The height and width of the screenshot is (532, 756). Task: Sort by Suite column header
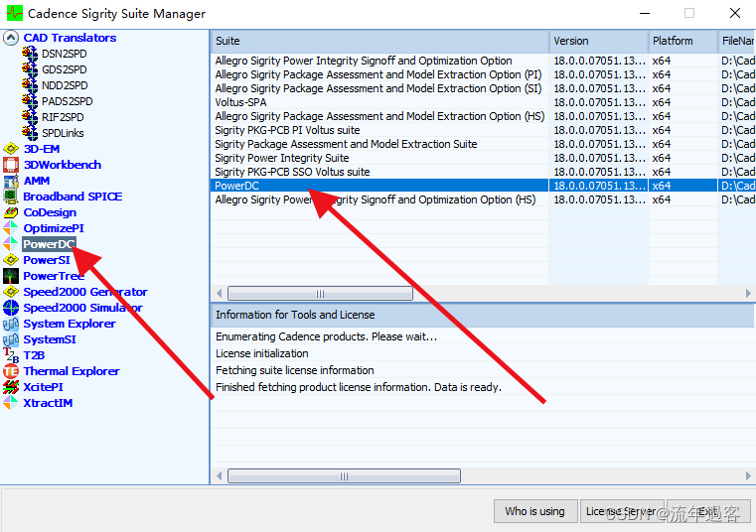tap(379, 41)
